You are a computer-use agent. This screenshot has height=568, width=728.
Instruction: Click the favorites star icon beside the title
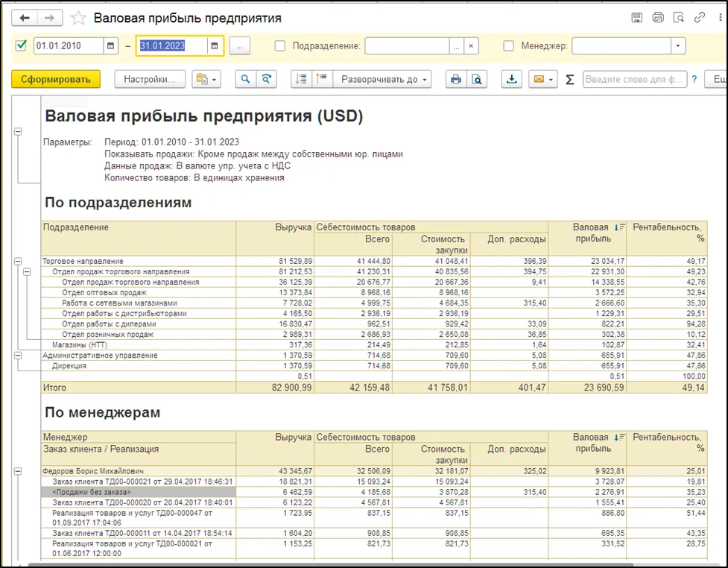77,18
